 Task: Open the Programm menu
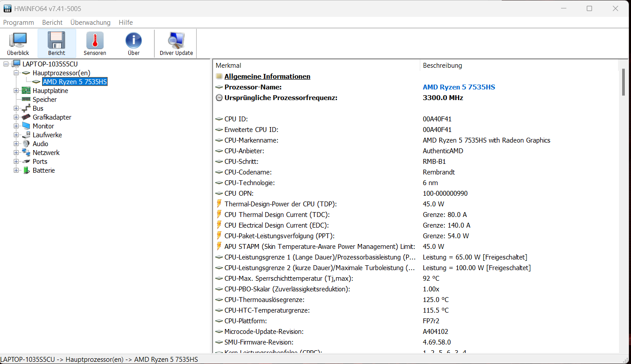19,22
